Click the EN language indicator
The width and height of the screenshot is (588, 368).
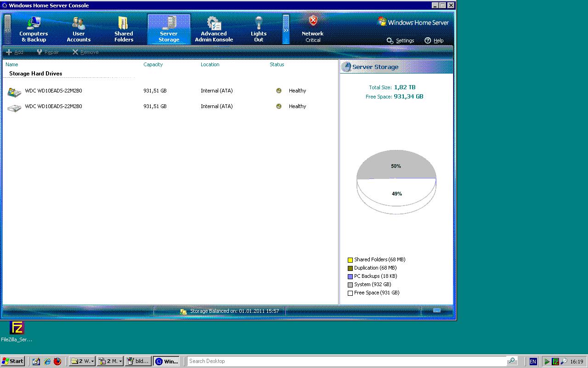533,362
